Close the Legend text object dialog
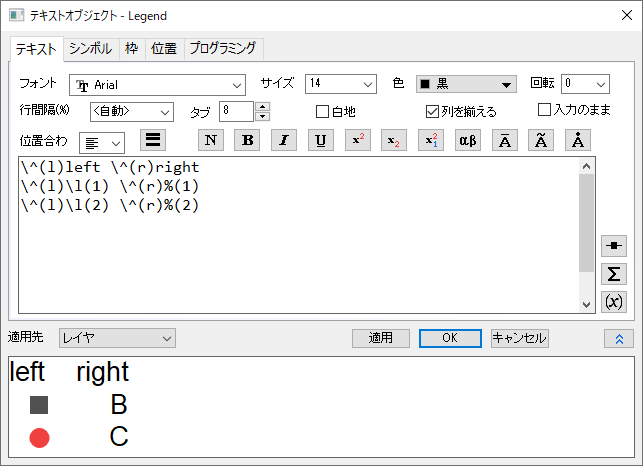643x466 pixels. coord(627,16)
